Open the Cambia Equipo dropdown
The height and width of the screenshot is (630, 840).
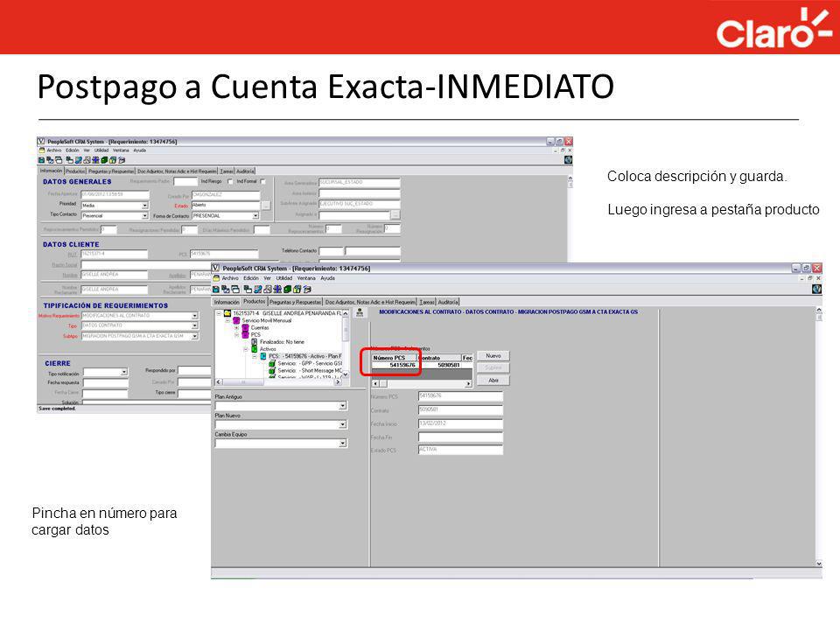[342, 444]
